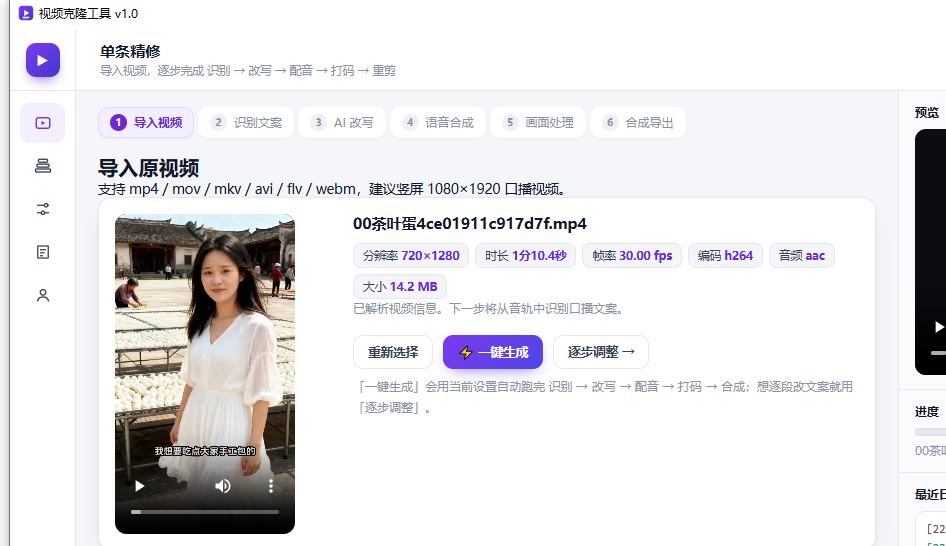The image size is (946, 546).
Task: Click the app icon in the title bar
Action: click(26, 13)
